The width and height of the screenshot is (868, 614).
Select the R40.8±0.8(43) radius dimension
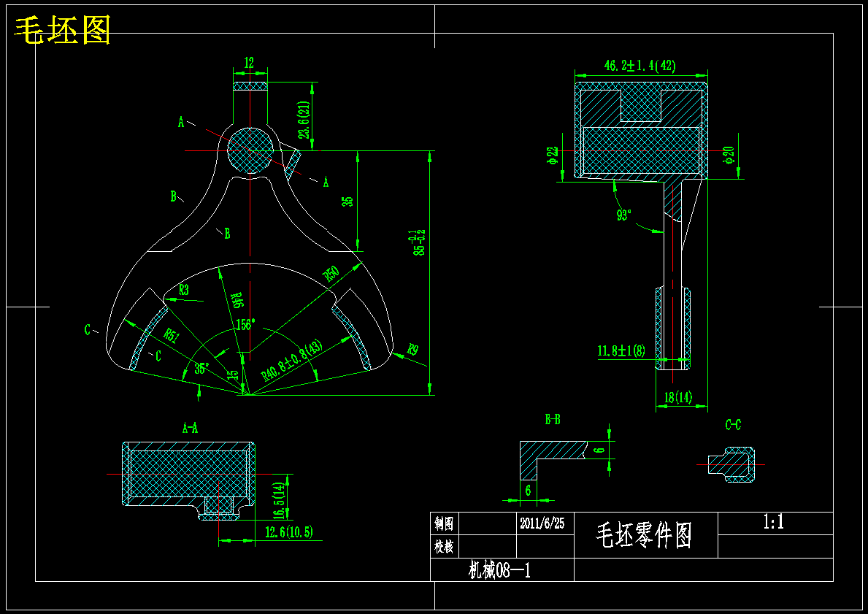coord(292,361)
